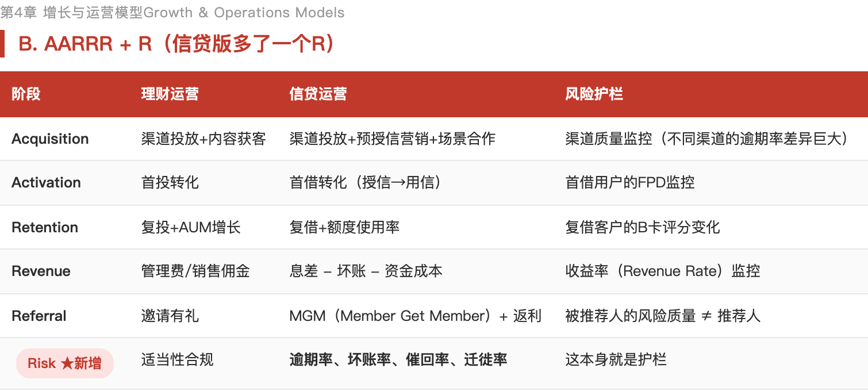Image resolution: width=868 pixels, height=391 pixels.
Task: Select the Referral row label
Action: coord(39,316)
